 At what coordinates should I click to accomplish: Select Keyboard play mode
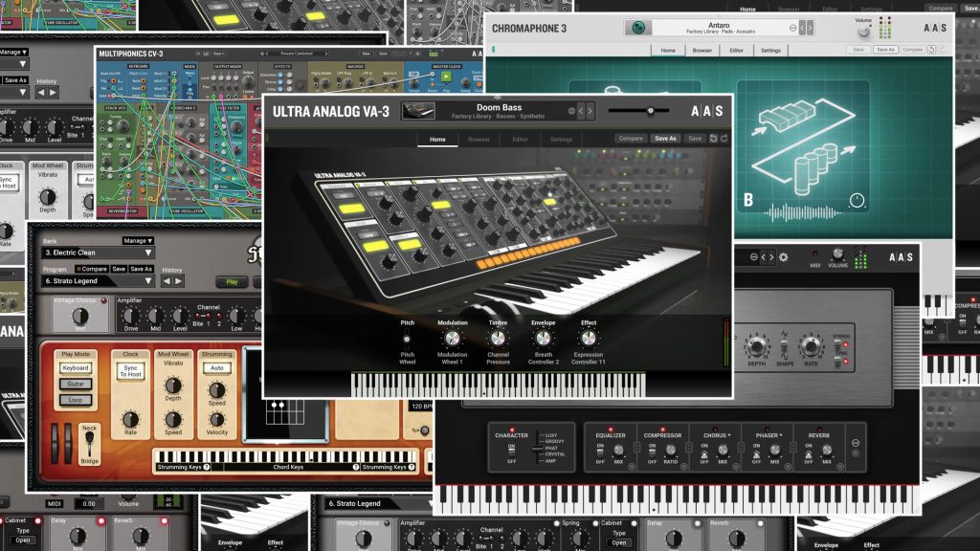tap(76, 368)
